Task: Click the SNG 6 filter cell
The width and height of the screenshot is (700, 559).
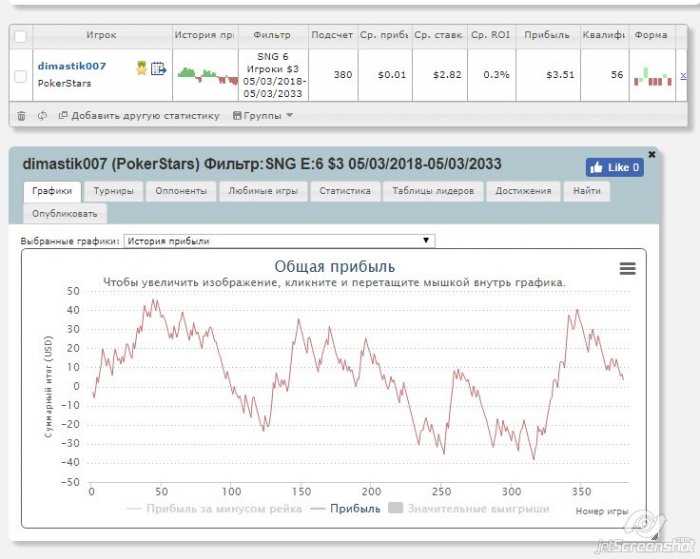Action: 273,75
